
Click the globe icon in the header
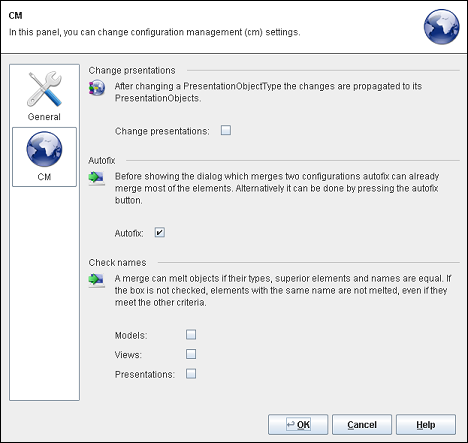(441, 27)
